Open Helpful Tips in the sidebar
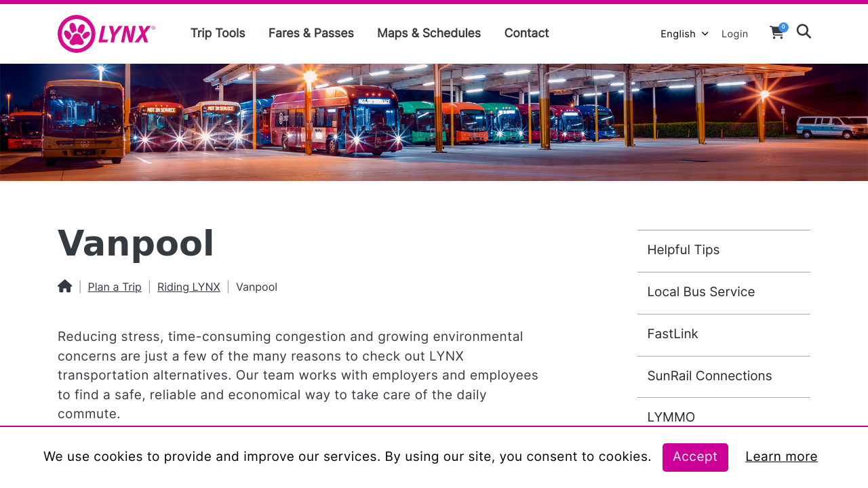 point(684,249)
